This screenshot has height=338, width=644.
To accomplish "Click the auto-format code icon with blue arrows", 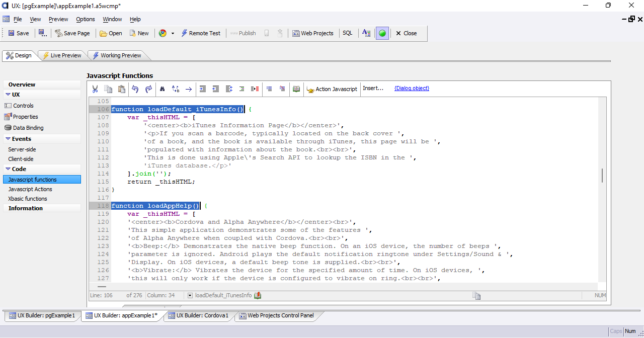I will (x=229, y=89).
